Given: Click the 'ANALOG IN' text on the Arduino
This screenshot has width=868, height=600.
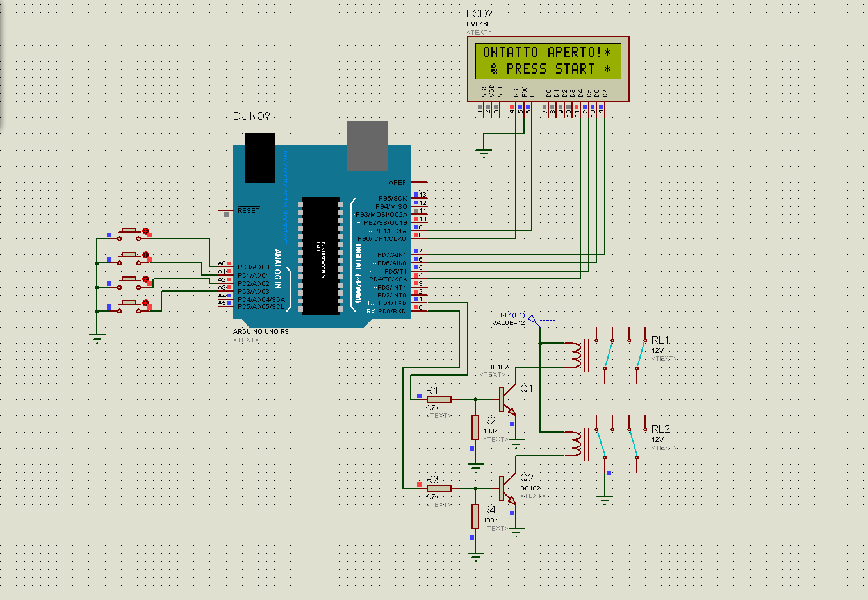Looking at the screenshot, I should [277, 269].
